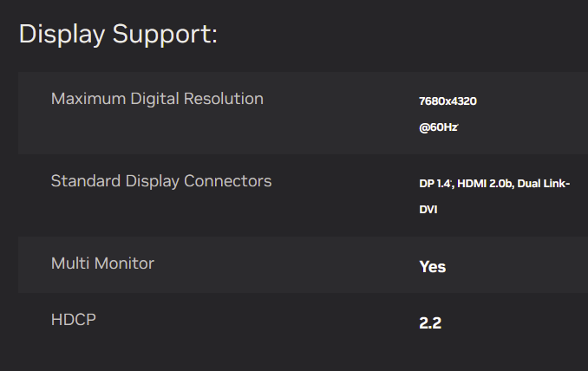Select the Multi Monitor "Yes" value

pos(432,267)
